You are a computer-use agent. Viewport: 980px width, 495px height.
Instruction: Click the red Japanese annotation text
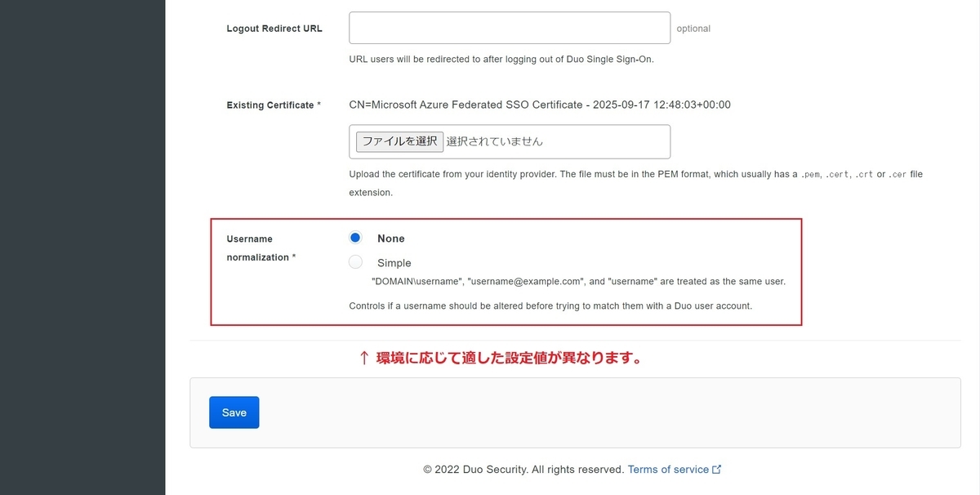pyautogui.click(x=508, y=358)
